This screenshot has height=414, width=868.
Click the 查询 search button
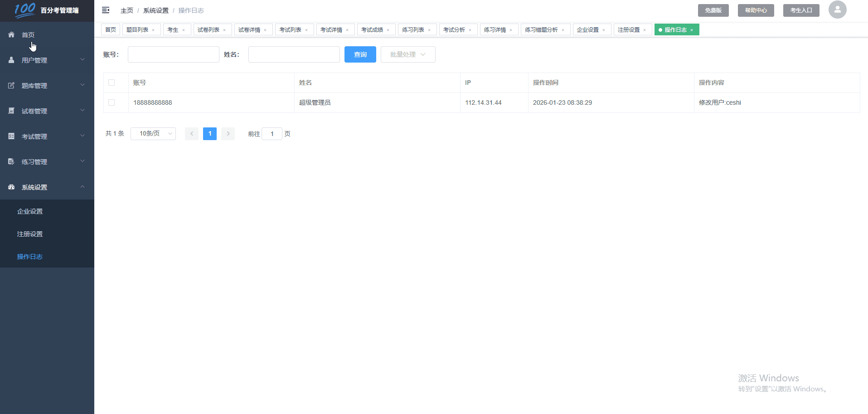click(x=360, y=54)
